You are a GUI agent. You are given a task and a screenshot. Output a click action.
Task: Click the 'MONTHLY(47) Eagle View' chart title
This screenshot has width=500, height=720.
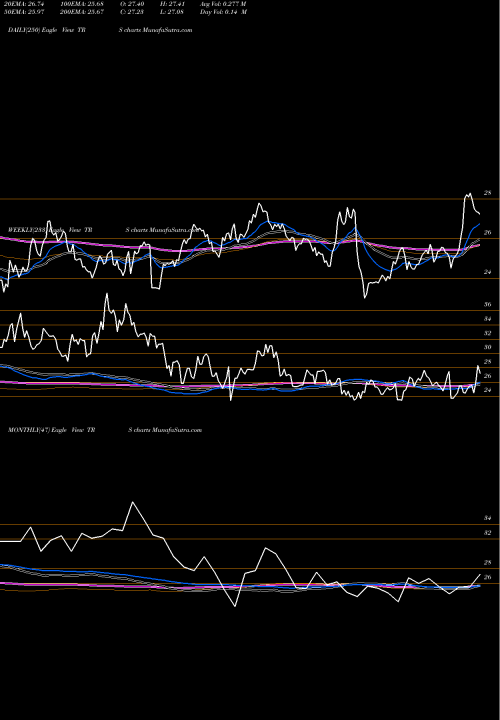click(x=51, y=430)
